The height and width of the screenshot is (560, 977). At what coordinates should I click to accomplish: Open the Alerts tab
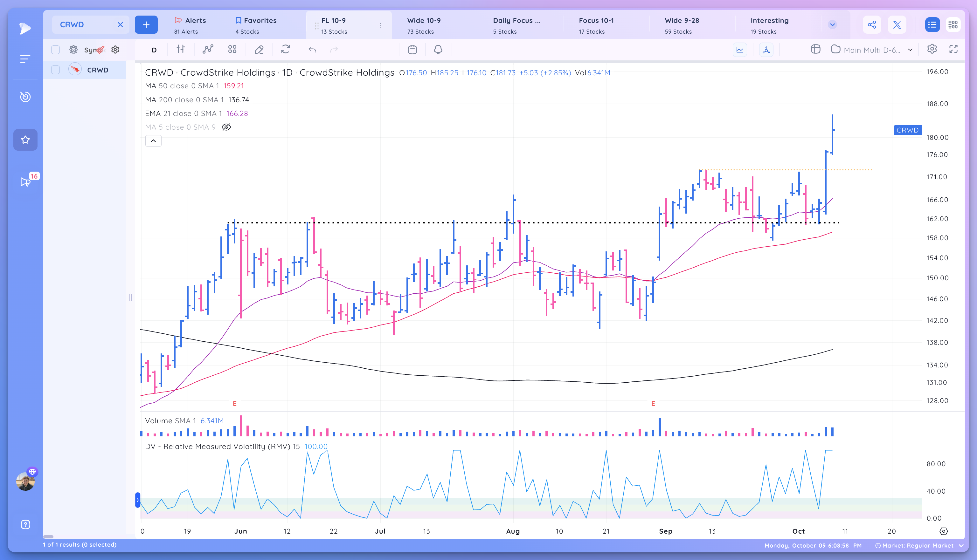click(191, 25)
